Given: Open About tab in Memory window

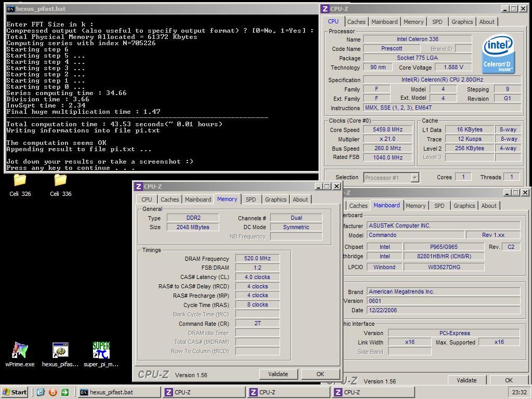Looking at the screenshot, I should tap(300, 199).
